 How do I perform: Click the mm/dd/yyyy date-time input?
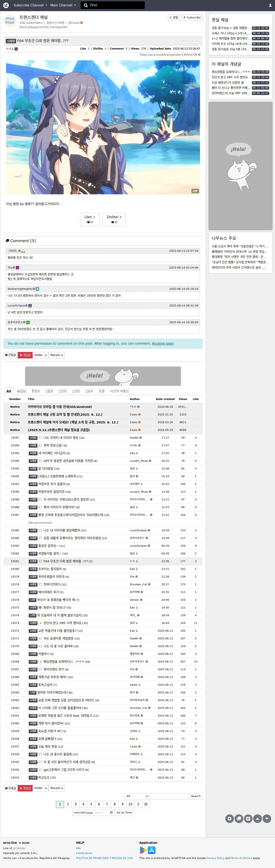(93, 813)
